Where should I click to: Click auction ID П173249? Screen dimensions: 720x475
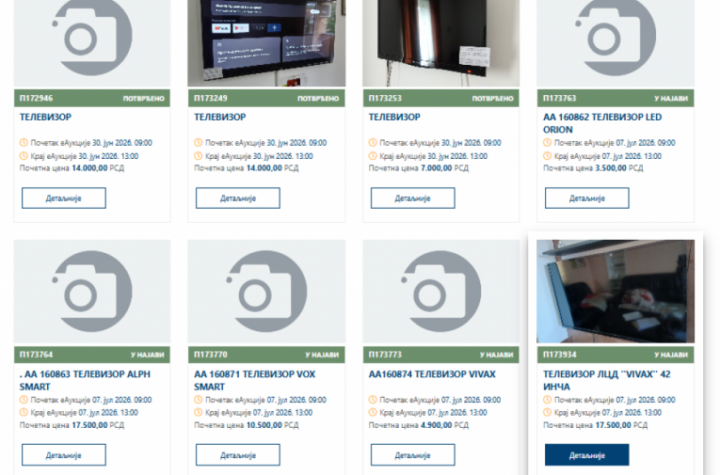pos(211,98)
